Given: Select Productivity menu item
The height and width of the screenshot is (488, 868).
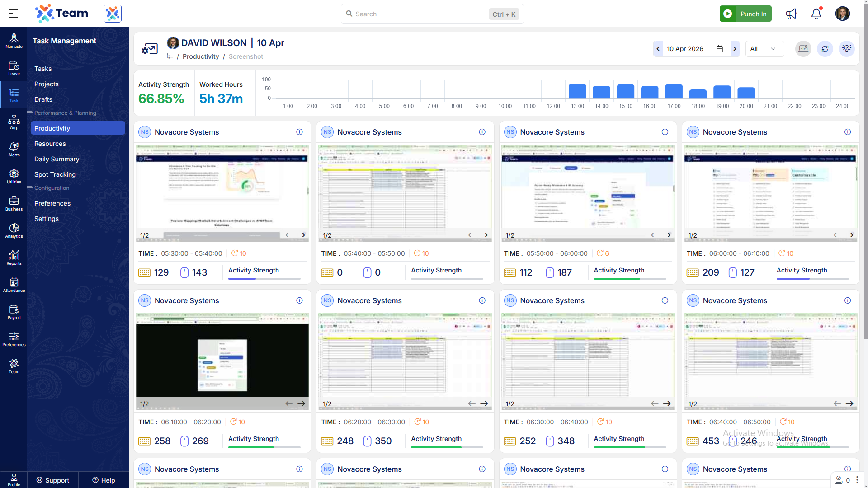Looking at the screenshot, I should tap(78, 128).
